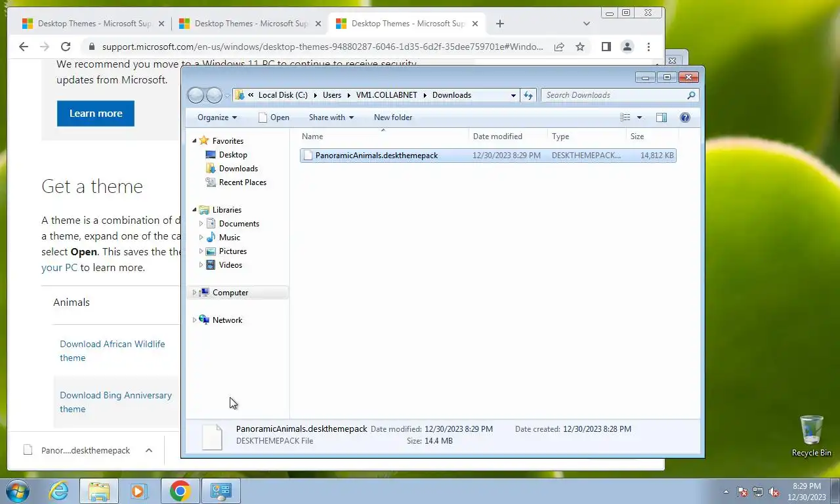Launch Internet Explorer from taskbar
Screen dimensions: 840x504
point(59,491)
